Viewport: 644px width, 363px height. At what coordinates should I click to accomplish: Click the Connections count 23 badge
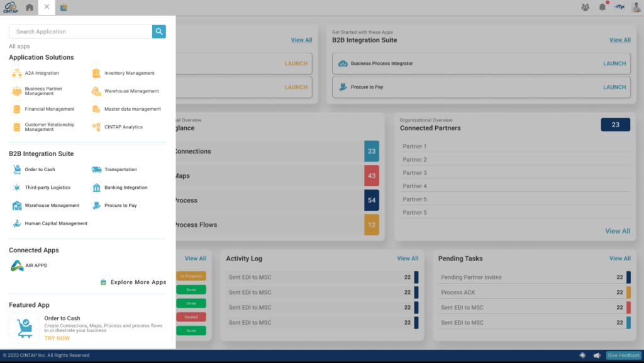click(371, 151)
